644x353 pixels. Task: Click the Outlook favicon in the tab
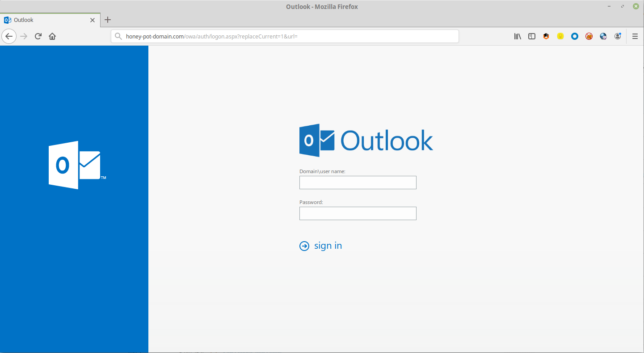8,20
